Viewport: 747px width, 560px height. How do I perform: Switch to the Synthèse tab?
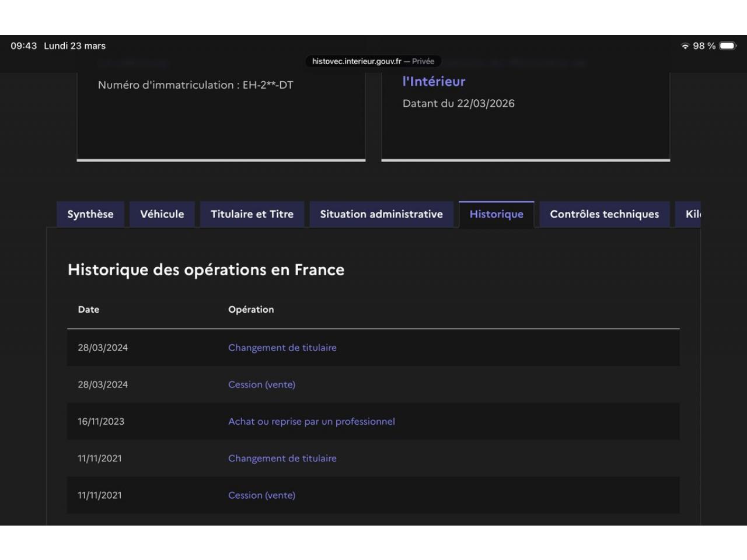click(90, 214)
